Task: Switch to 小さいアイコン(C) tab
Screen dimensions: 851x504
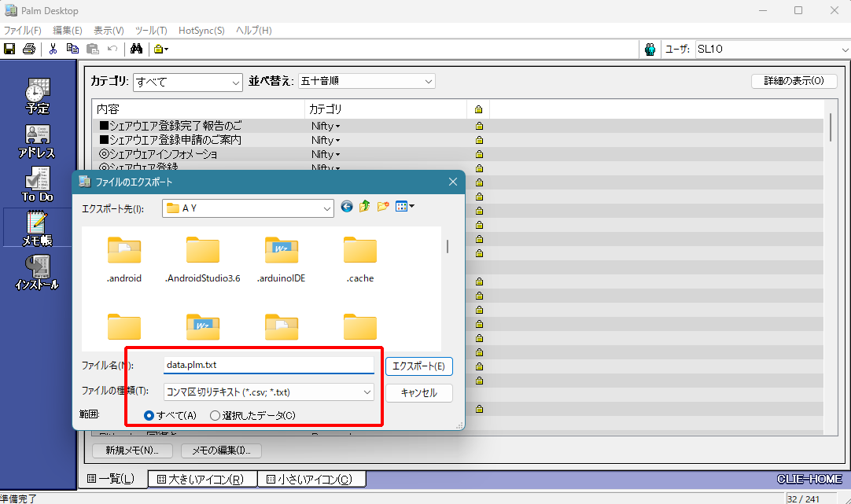Action: tap(311, 479)
